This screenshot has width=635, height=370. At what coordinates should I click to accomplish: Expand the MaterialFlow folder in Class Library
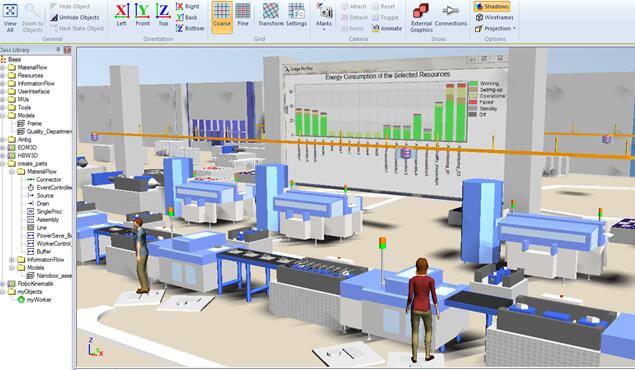pos(3,68)
